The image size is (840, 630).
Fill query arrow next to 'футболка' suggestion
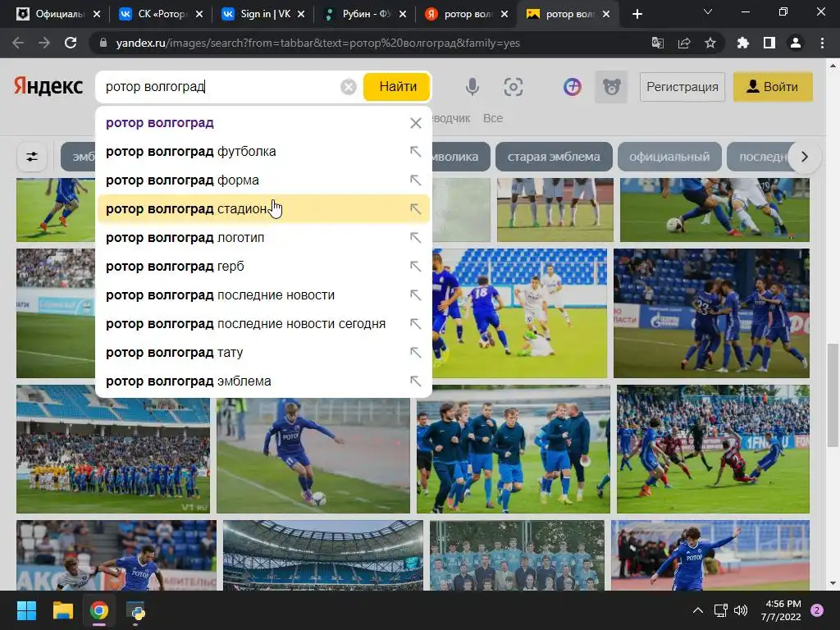tap(415, 152)
